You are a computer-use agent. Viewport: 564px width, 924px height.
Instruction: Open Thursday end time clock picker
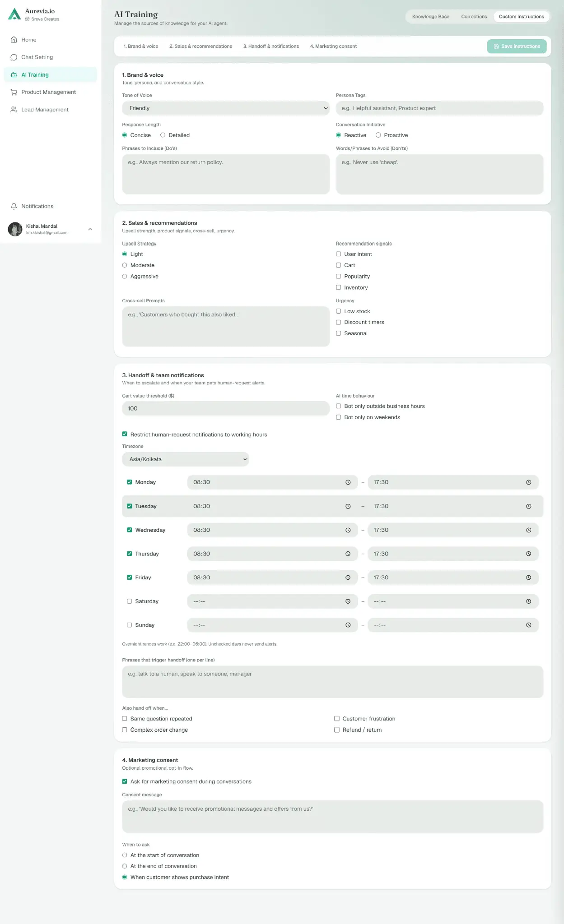tap(529, 554)
